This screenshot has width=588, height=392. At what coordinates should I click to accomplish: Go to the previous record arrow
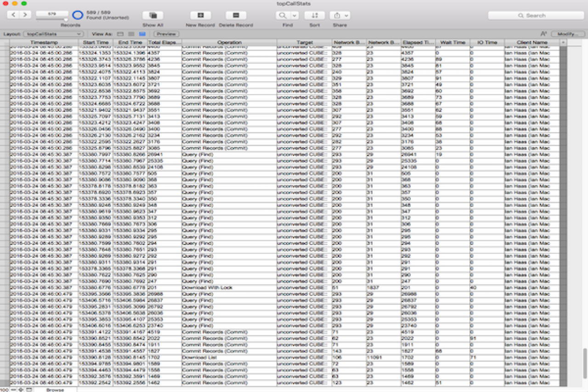coord(13,15)
